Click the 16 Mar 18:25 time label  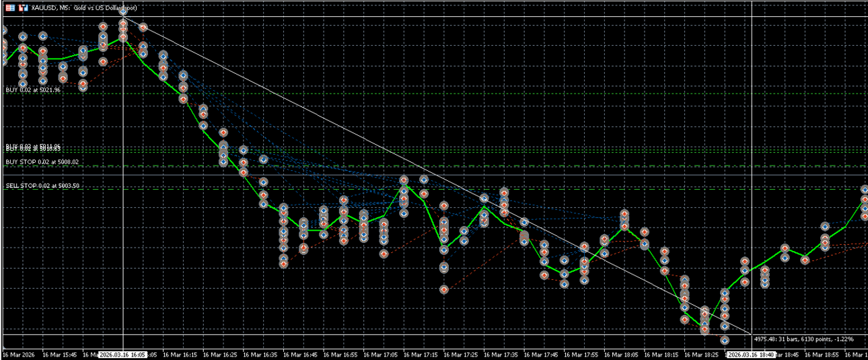702,355
